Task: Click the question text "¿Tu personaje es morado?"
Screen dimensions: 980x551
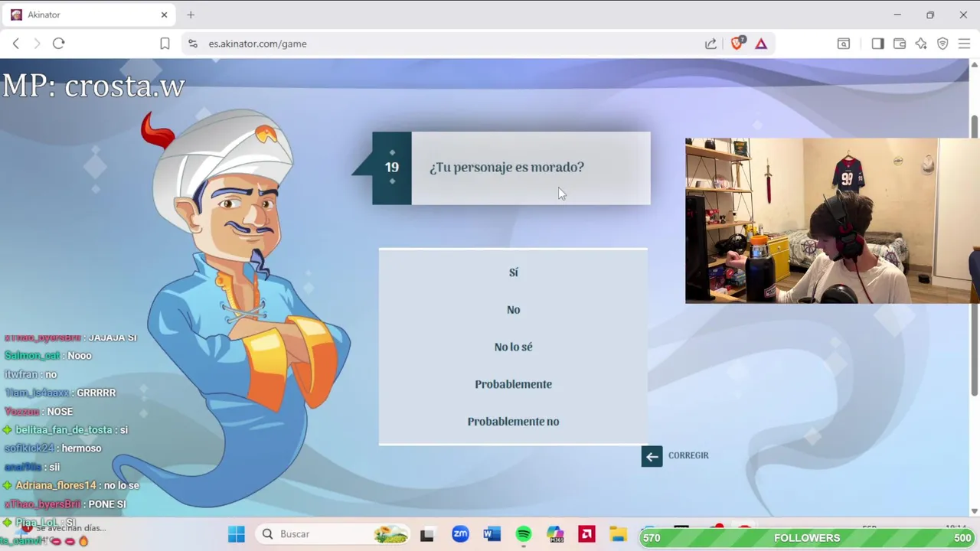Action: [x=507, y=167]
